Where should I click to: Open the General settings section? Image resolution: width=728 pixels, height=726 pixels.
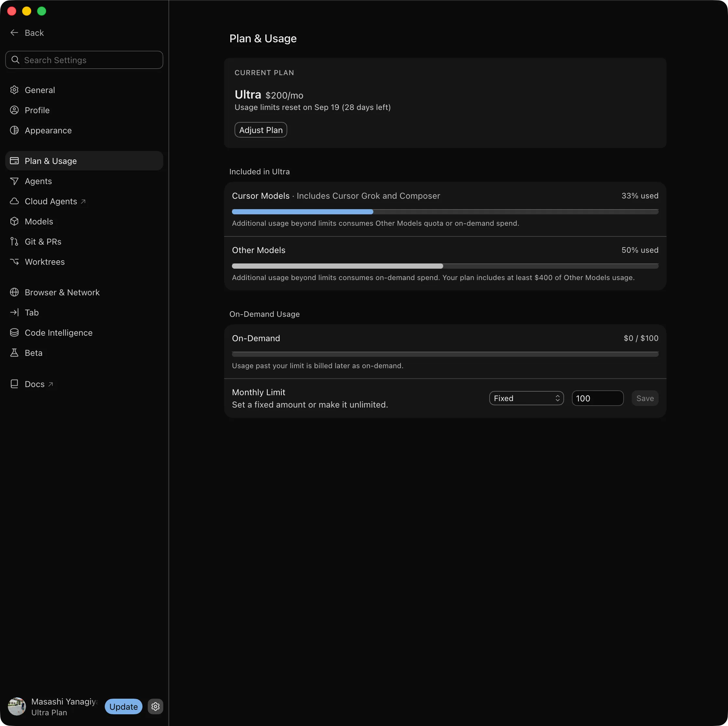click(x=84, y=90)
